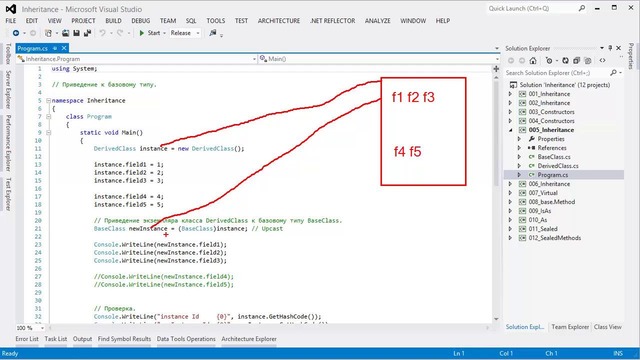Click Collapse All in Solution Explorer
Image resolution: width=640 pixels, height=360 pixels.
(x=576, y=61)
